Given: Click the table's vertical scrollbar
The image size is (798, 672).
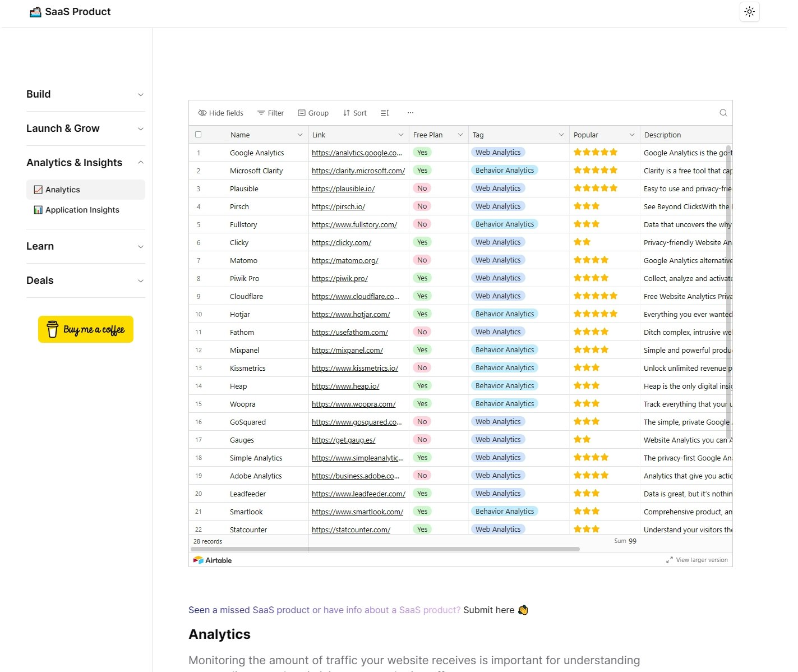Looking at the screenshot, I should coord(728,292).
